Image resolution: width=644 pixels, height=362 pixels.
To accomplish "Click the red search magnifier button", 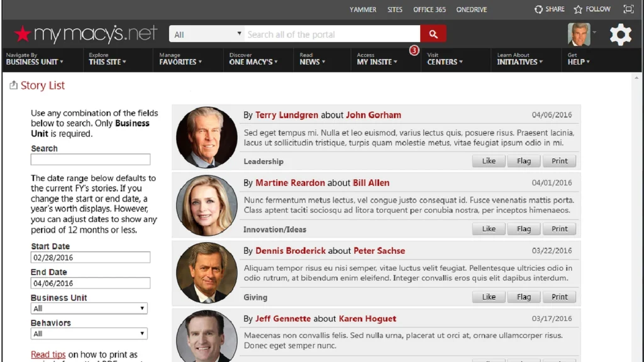I will (x=433, y=34).
